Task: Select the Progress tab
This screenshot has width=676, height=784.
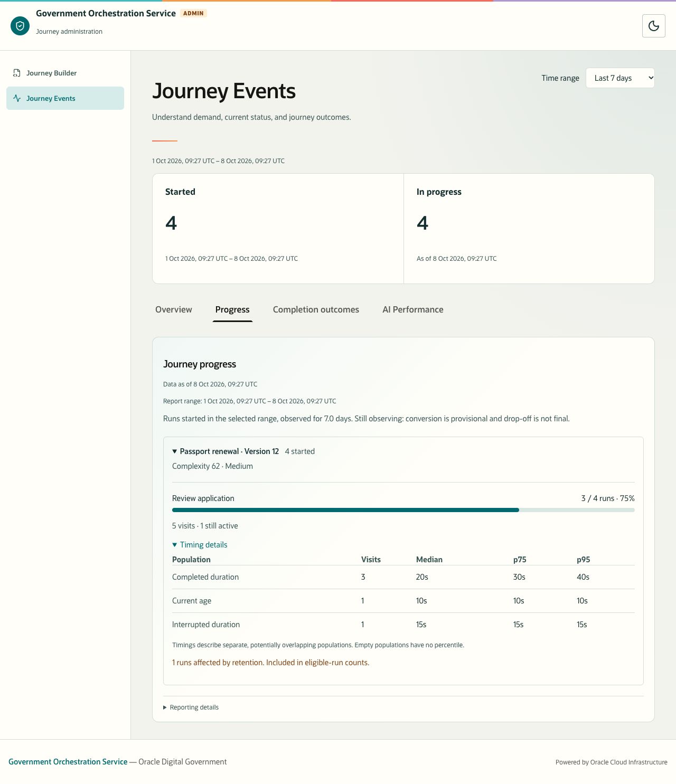Action: click(232, 309)
